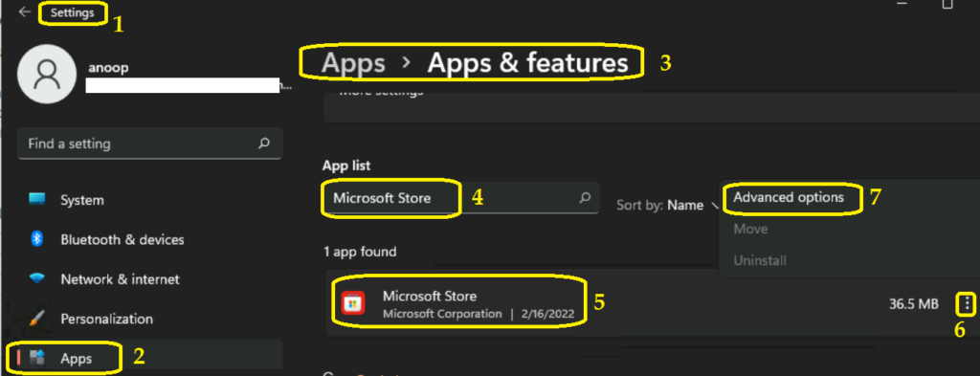Image resolution: width=980 pixels, height=376 pixels.
Task: Click the app list search magnifier icon
Action: [x=585, y=198]
